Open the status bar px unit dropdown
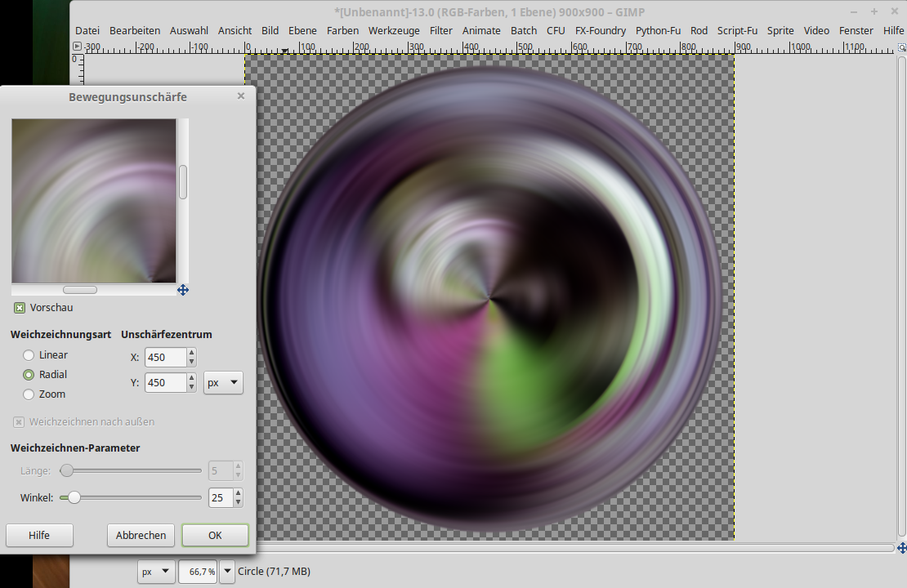Viewport: 907px width, 588px height. point(156,571)
